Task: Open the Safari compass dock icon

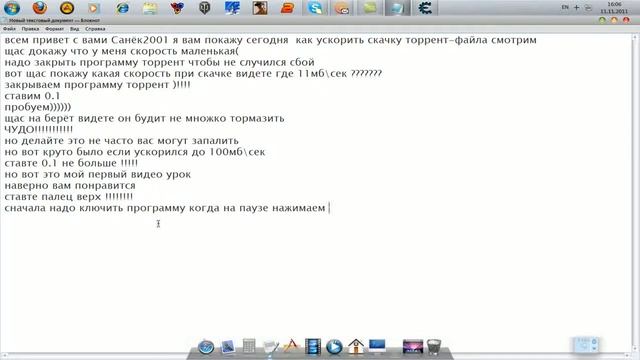Action: (206, 347)
